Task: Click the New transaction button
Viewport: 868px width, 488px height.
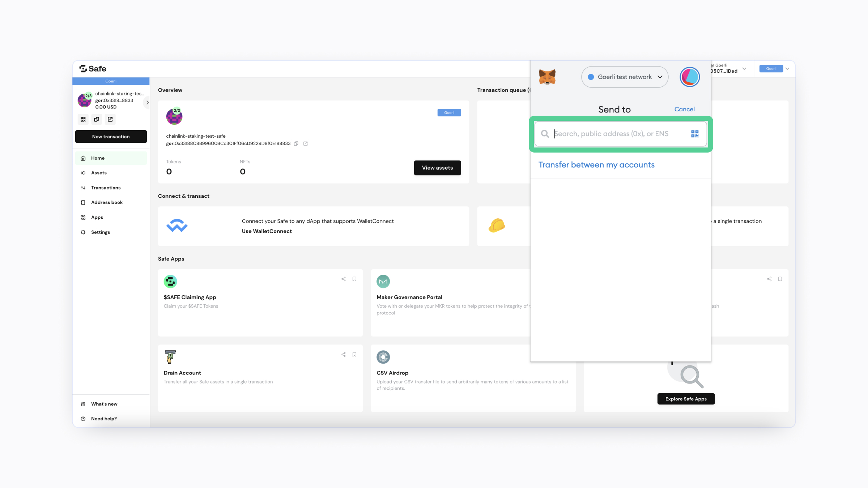Action: (111, 137)
